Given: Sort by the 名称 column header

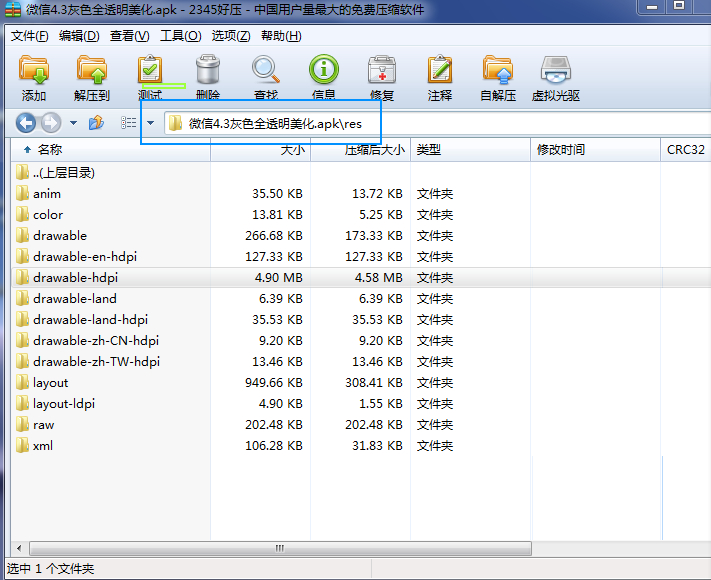Looking at the screenshot, I should click(110, 150).
